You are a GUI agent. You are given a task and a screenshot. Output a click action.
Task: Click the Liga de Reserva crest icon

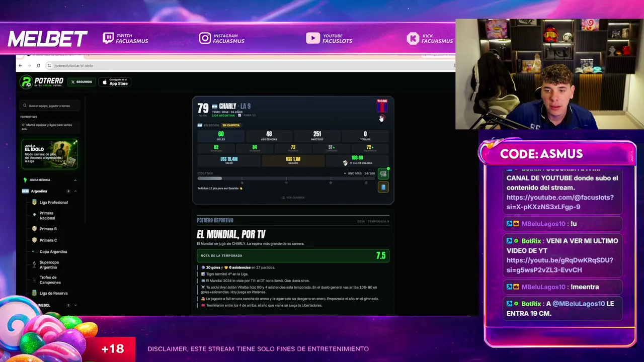[34, 293]
